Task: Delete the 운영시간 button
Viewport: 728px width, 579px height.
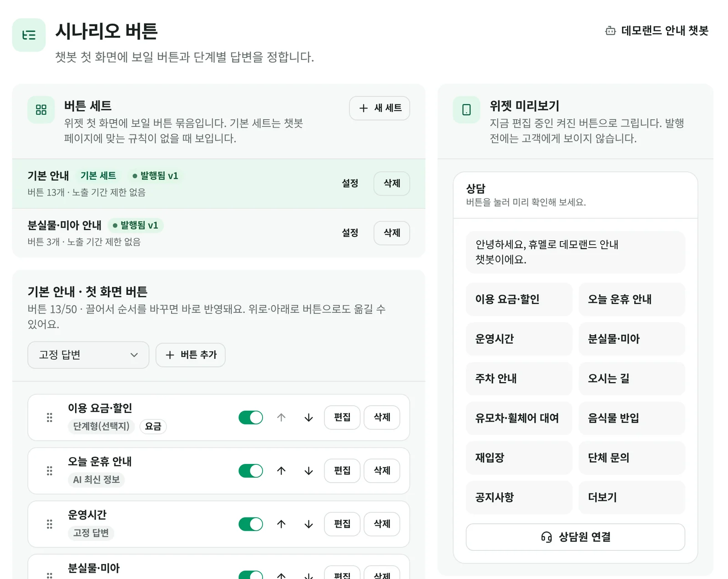Action: (x=382, y=524)
